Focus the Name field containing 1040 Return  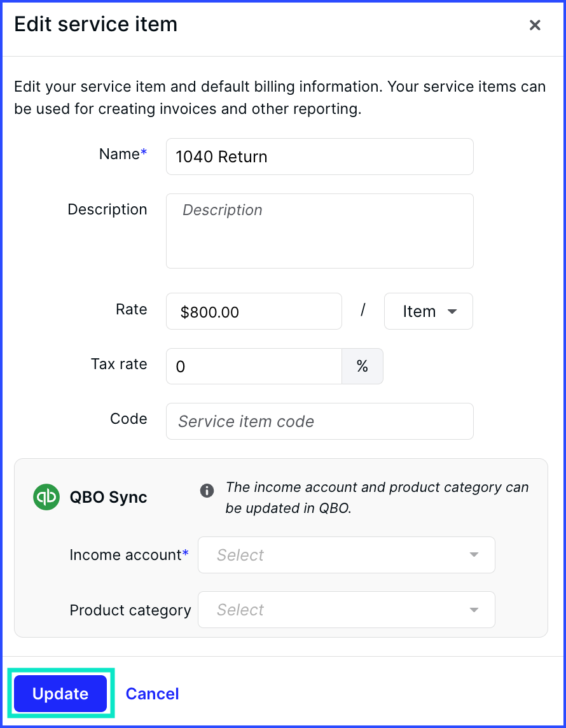tap(320, 157)
